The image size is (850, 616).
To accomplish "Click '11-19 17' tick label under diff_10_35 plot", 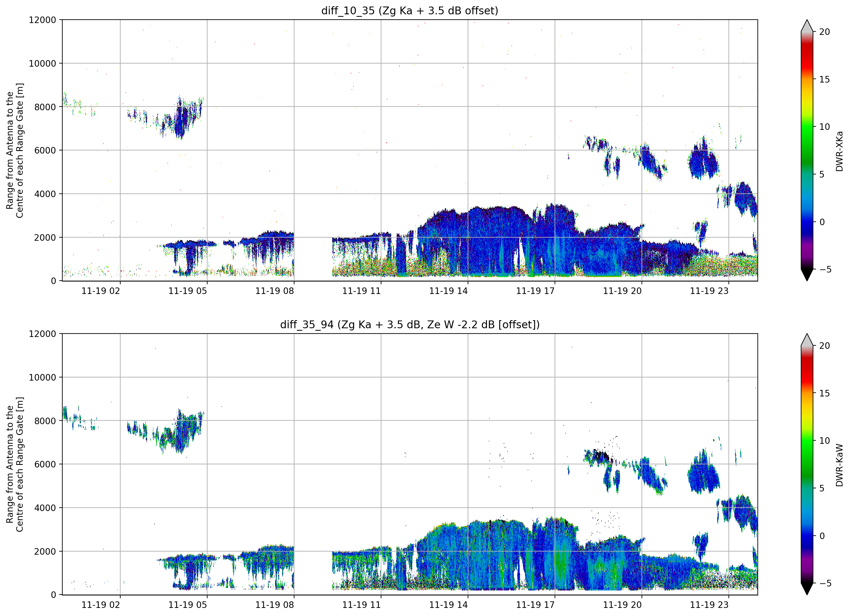I will click(536, 291).
